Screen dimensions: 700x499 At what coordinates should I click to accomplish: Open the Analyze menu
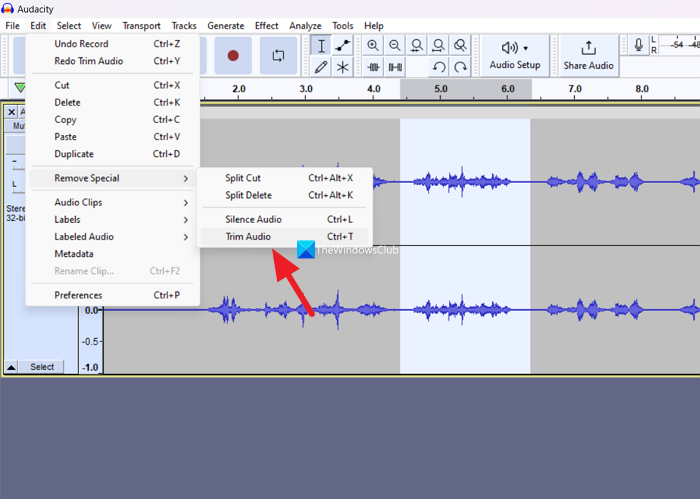(305, 26)
